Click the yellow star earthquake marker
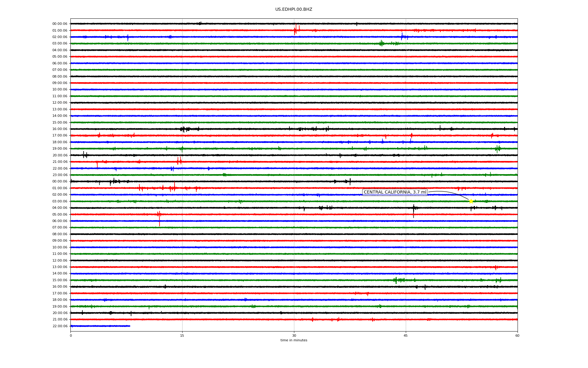588x368 pixels. [471, 201]
